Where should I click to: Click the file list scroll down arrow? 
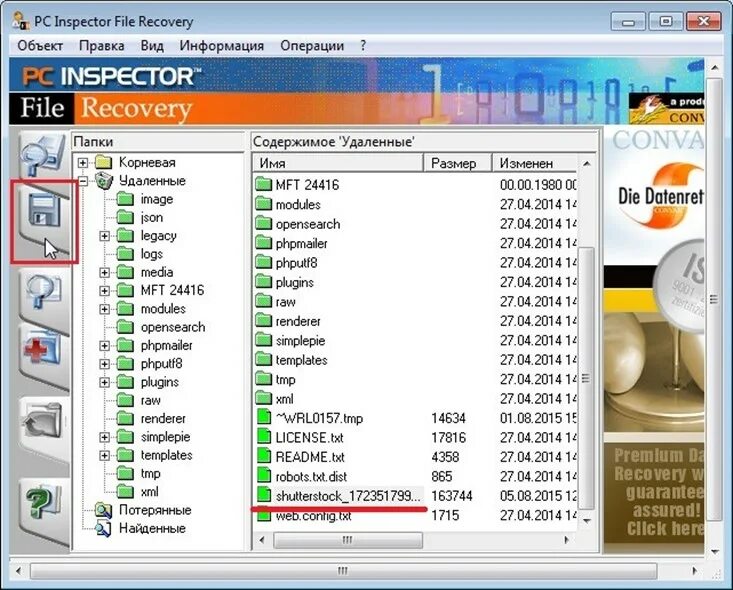pyautogui.click(x=587, y=521)
